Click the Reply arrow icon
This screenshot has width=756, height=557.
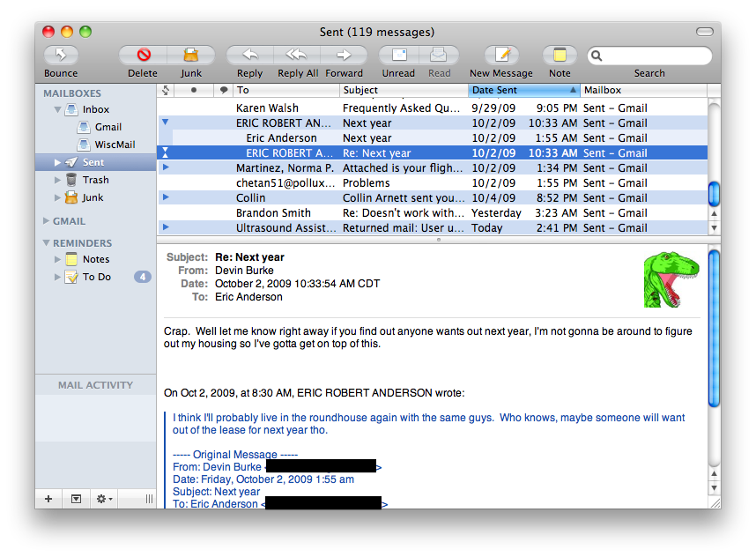(x=249, y=55)
